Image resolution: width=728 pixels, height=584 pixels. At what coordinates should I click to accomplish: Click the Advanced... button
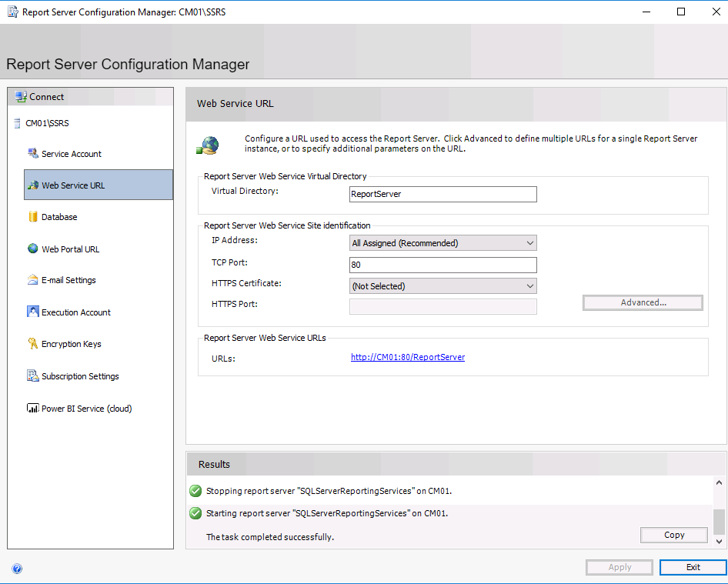pos(643,302)
